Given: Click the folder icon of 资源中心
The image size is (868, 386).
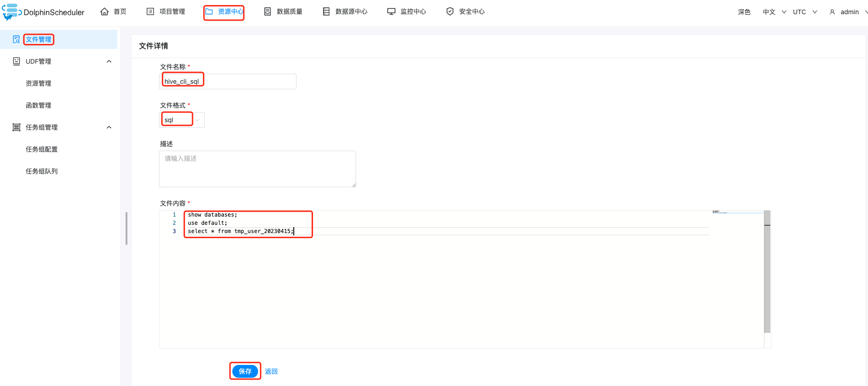Looking at the screenshot, I should (x=209, y=11).
